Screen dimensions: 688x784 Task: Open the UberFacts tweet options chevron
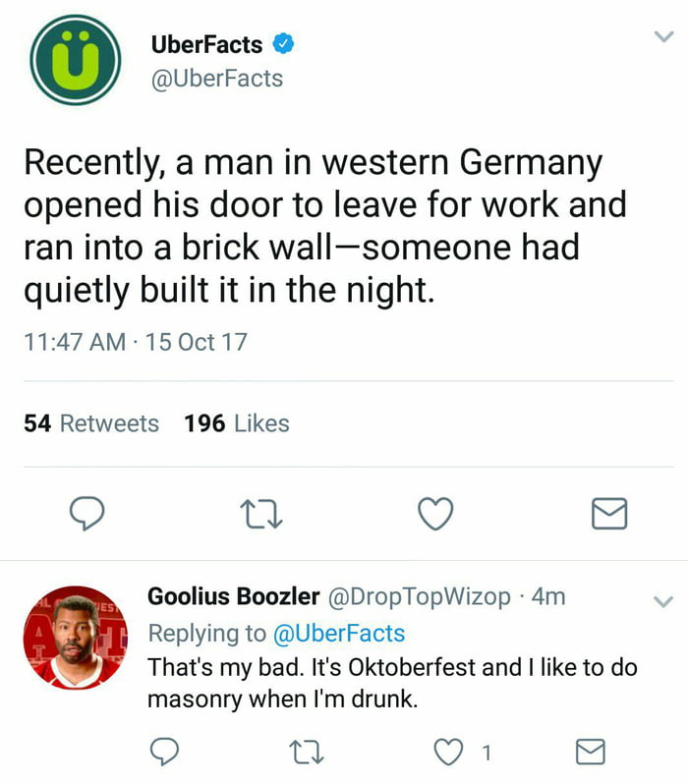(x=662, y=35)
